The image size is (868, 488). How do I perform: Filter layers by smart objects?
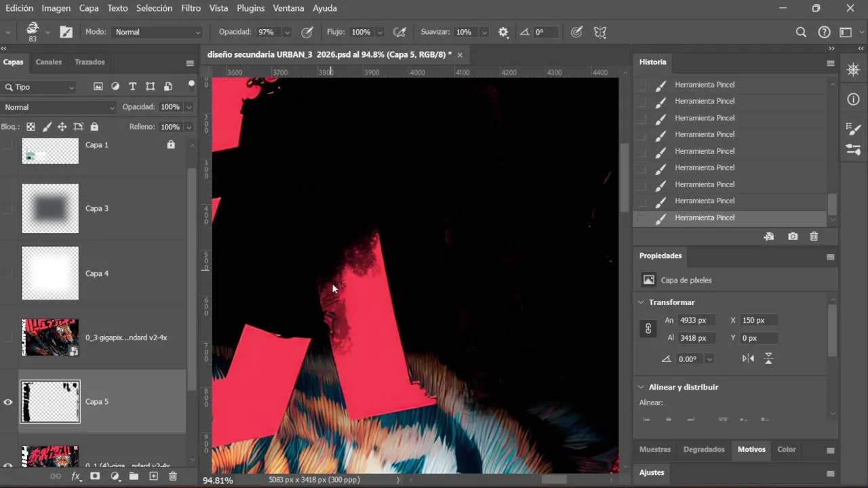coord(167,86)
